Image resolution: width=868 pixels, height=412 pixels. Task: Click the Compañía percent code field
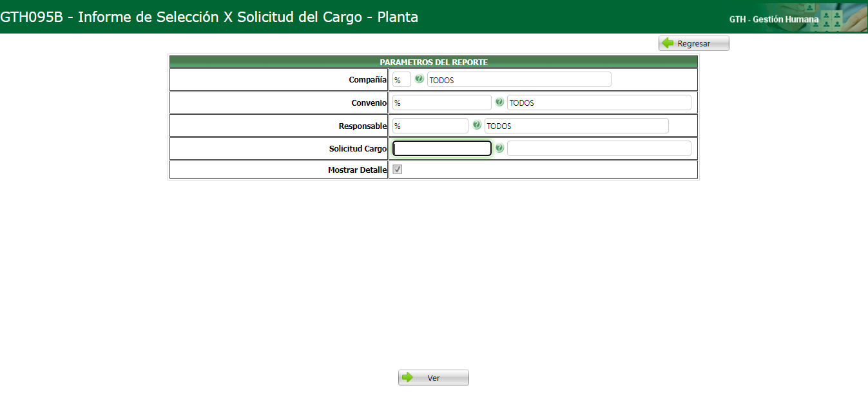click(401, 79)
